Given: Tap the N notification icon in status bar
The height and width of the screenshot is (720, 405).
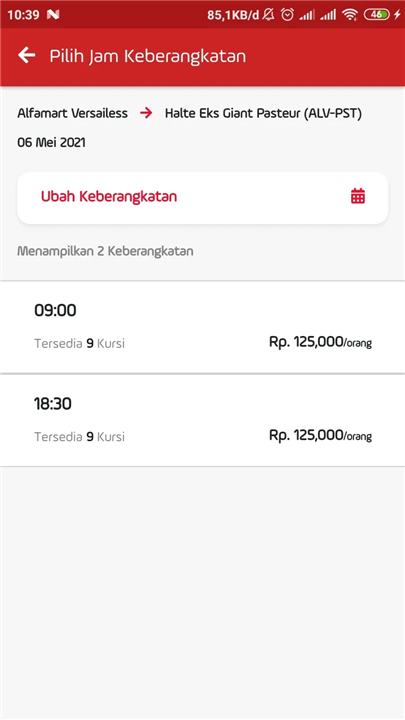Looking at the screenshot, I should 53,15.
